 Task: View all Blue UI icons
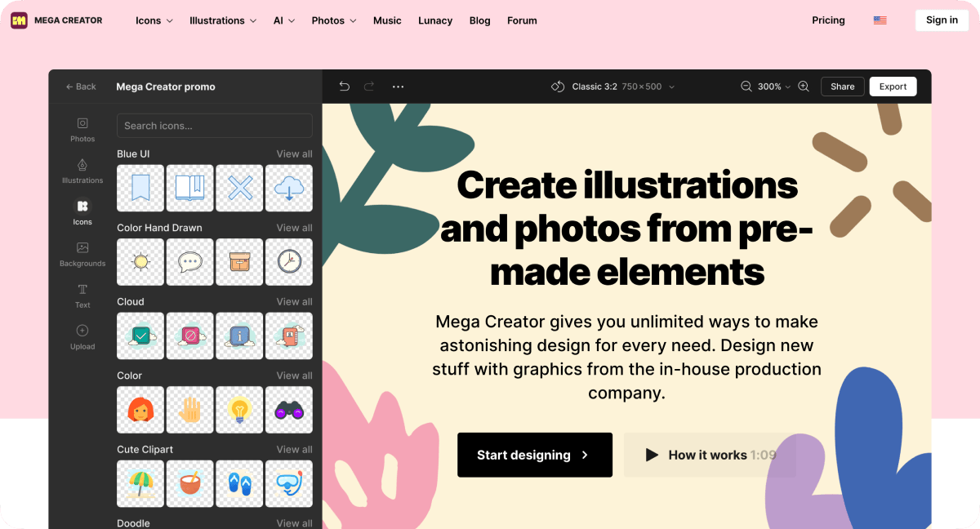[x=294, y=154]
